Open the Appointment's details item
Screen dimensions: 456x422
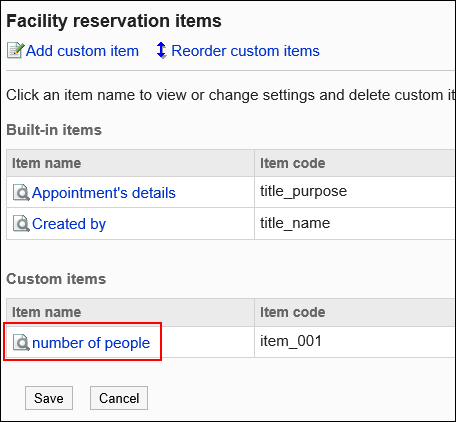tap(104, 193)
